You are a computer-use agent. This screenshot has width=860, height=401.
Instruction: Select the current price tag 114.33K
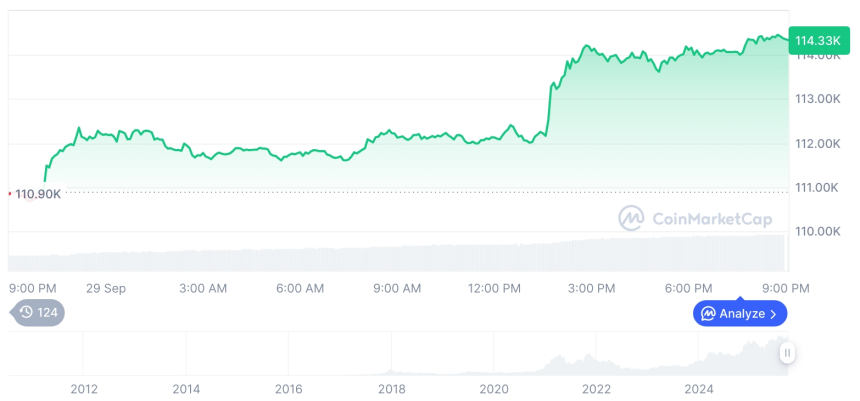817,40
